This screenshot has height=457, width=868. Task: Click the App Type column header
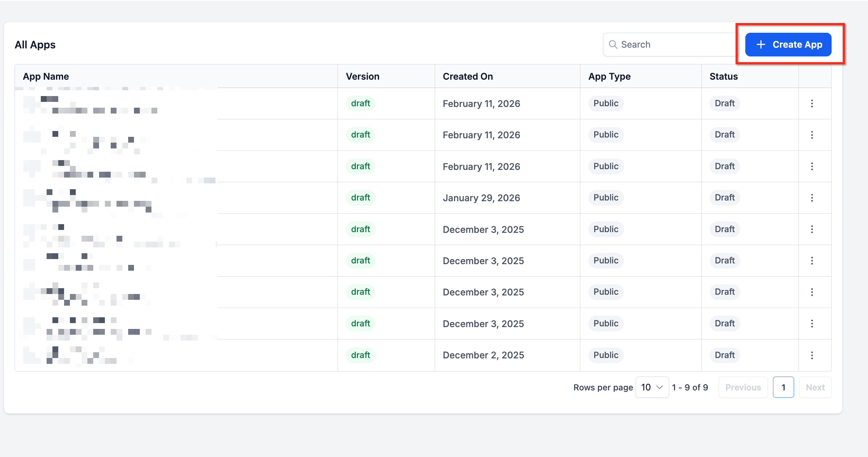pos(609,76)
